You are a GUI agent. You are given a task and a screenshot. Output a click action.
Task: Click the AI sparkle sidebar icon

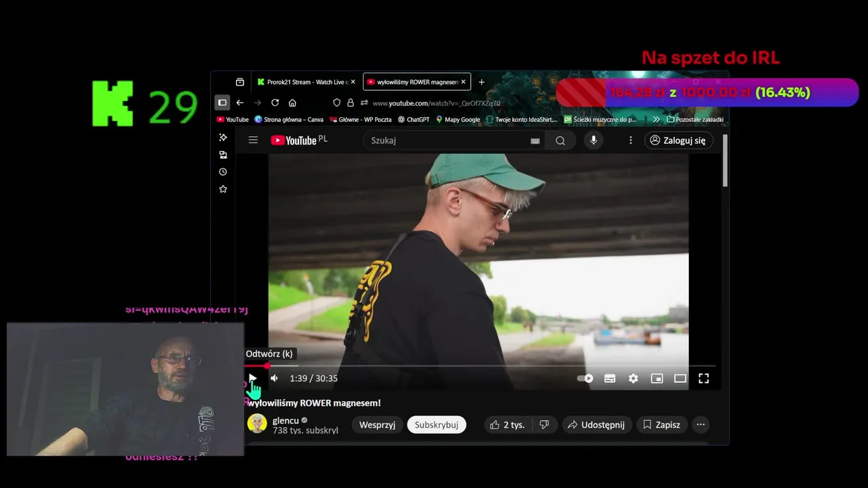[223, 138]
